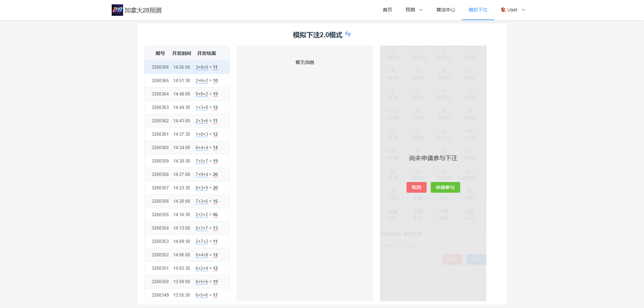Click the 加拿大28预测 logo icon

click(117, 10)
